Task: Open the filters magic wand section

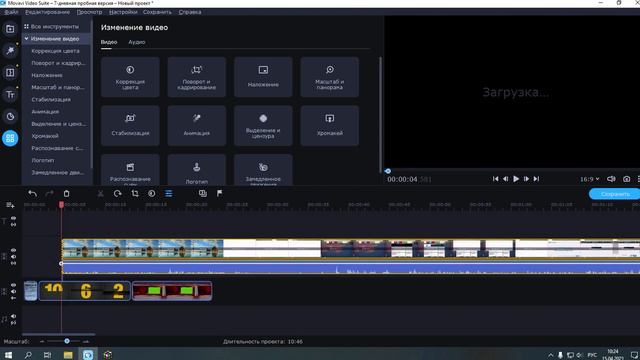Action: (10, 51)
